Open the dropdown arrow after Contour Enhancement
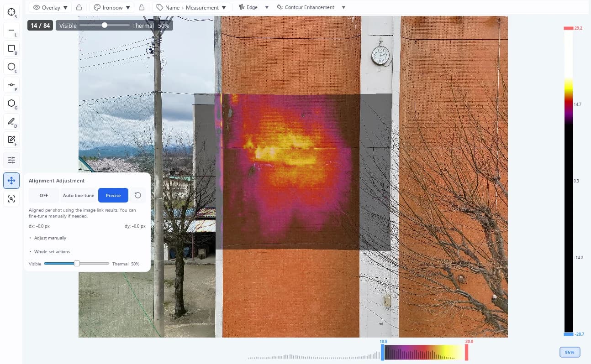This screenshot has width=591, height=364. 343,7
